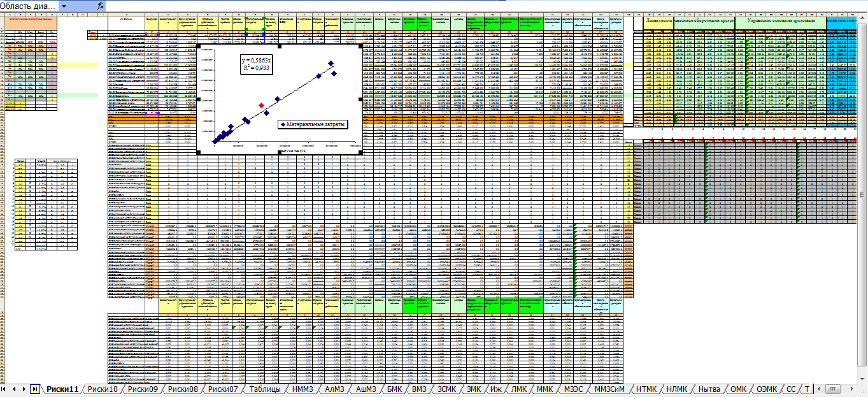Image resolution: width=868 pixels, height=397 pixels.
Task: Open the Name Box dropdown arrow
Action: 64,6
